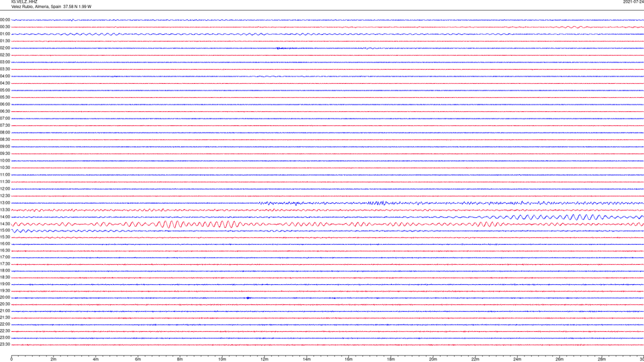
Task: Pick the 10m axis tick label
Action: 222,359
